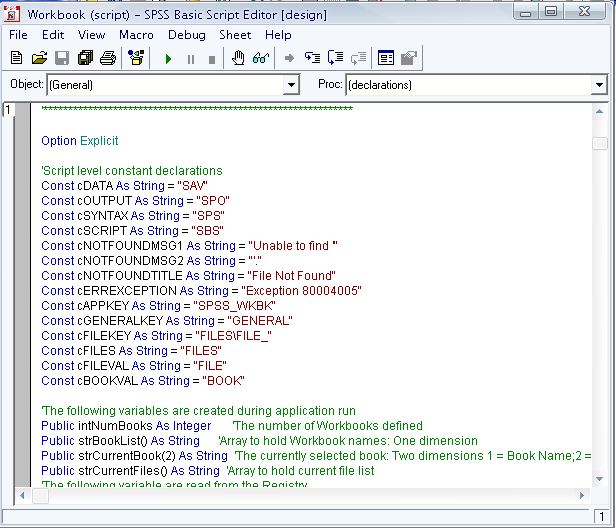The height and width of the screenshot is (528, 616).
Task: Click the Const cFILEVAL = "FILE" line
Action: (x=134, y=366)
